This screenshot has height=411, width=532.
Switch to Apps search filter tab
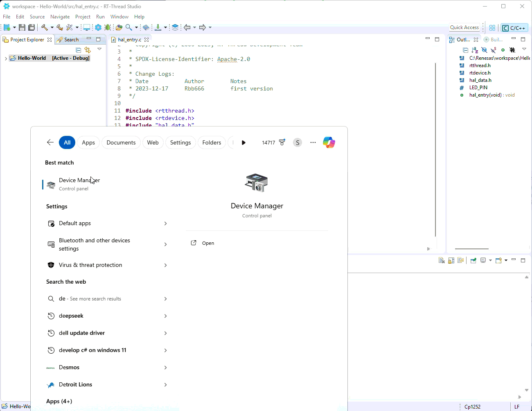pyautogui.click(x=88, y=142)
